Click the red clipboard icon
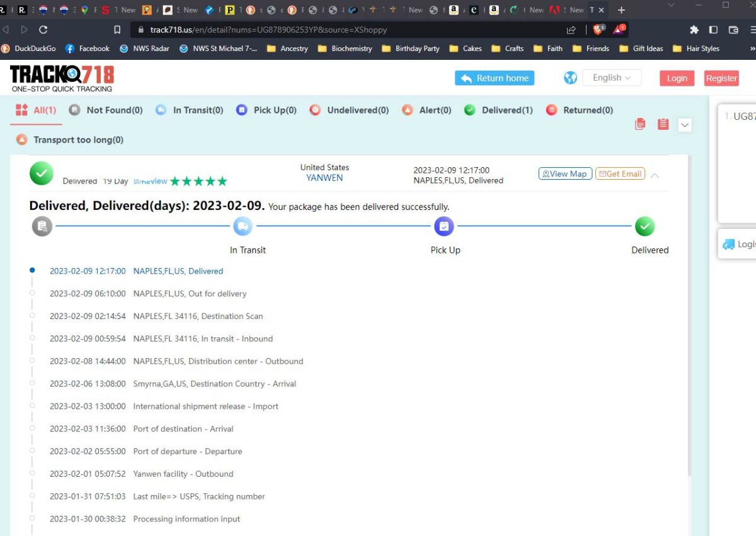This screenshot has height=536, width=756. (663, 124)
